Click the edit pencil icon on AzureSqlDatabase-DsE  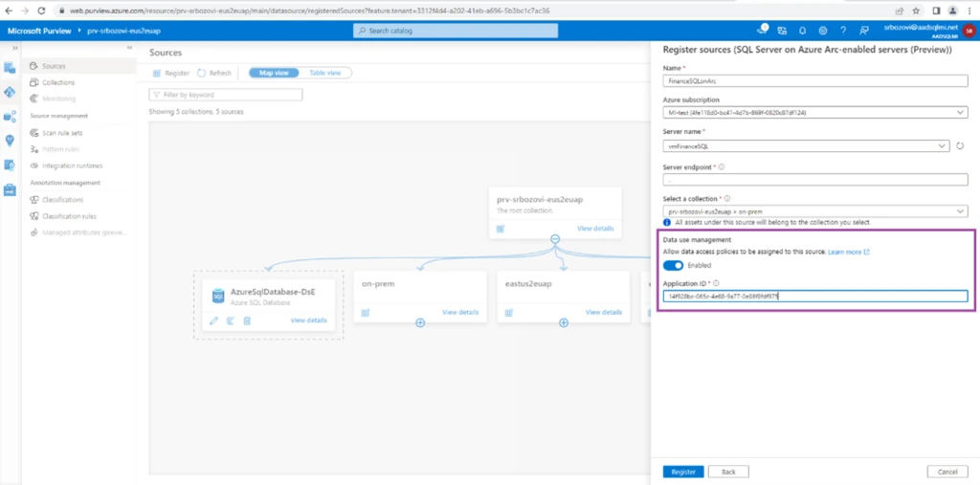pyautogui.click(x=213, y=320)
